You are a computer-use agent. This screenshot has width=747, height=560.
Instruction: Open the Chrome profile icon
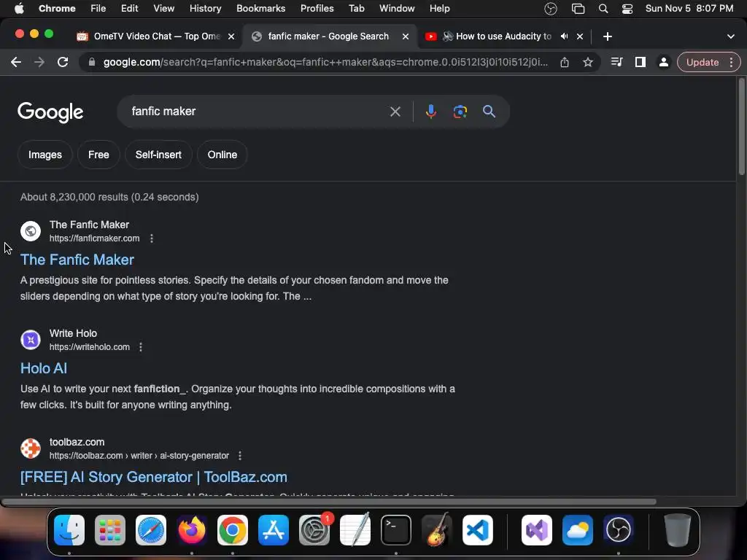point(663,63)
